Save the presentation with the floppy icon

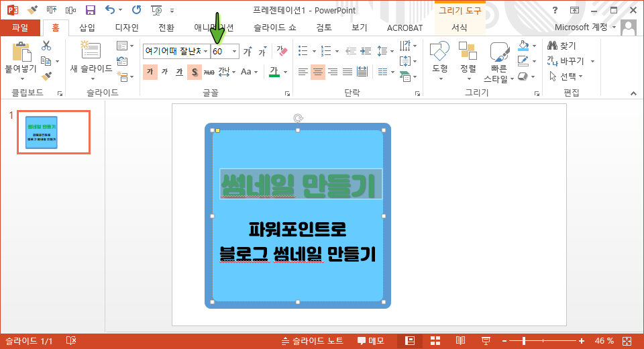[90, 10]
